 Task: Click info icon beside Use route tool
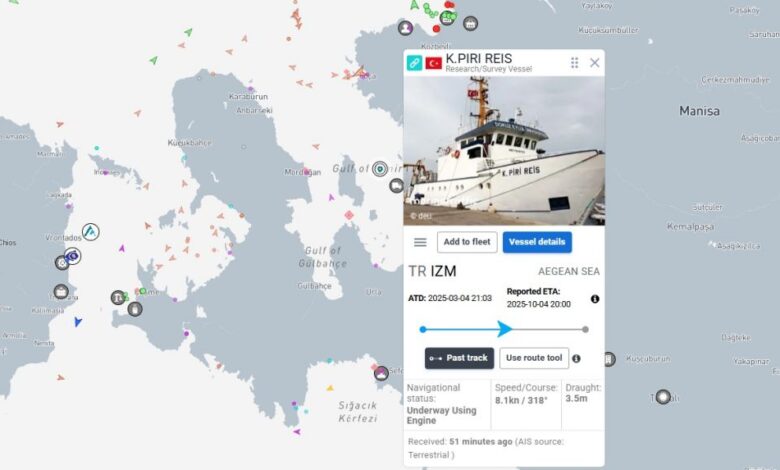(576, 359)
